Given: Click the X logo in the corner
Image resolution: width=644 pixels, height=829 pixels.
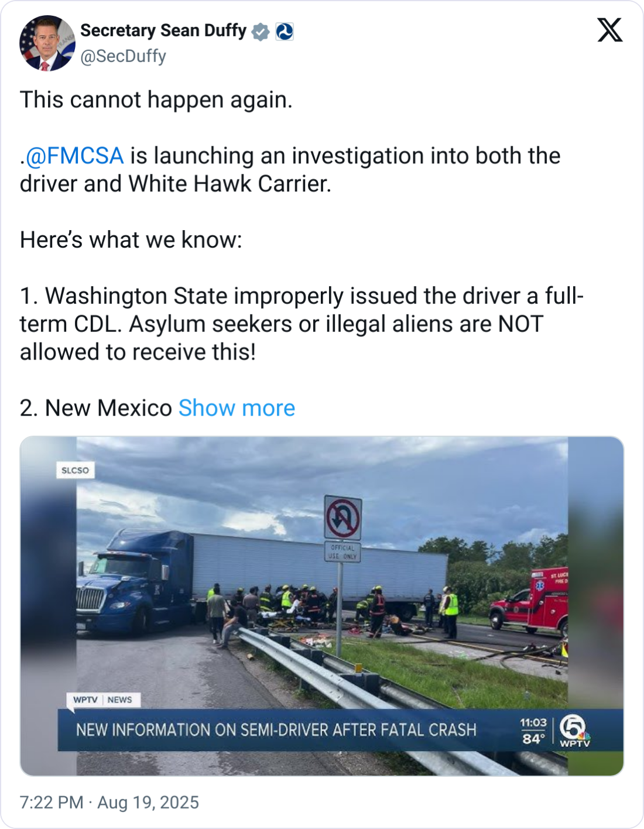Looking at the screenshot, I should pyautogui.click(x=609, y=30).
